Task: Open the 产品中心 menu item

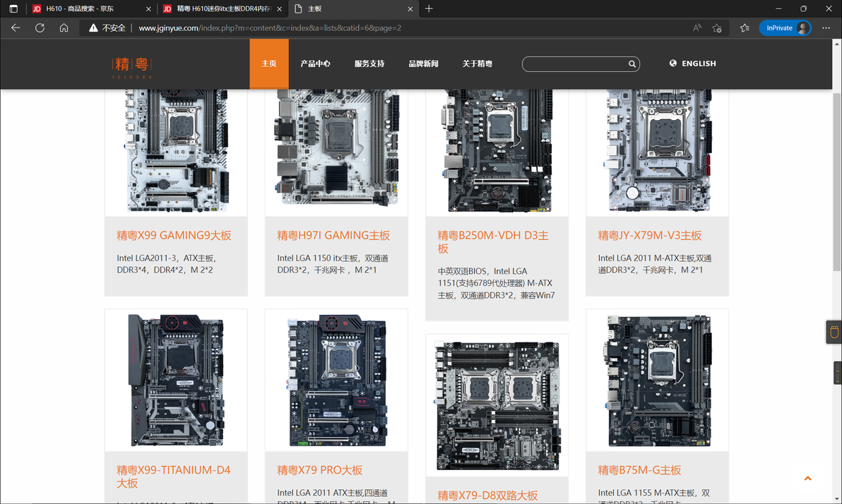Action: pos(315,64)
